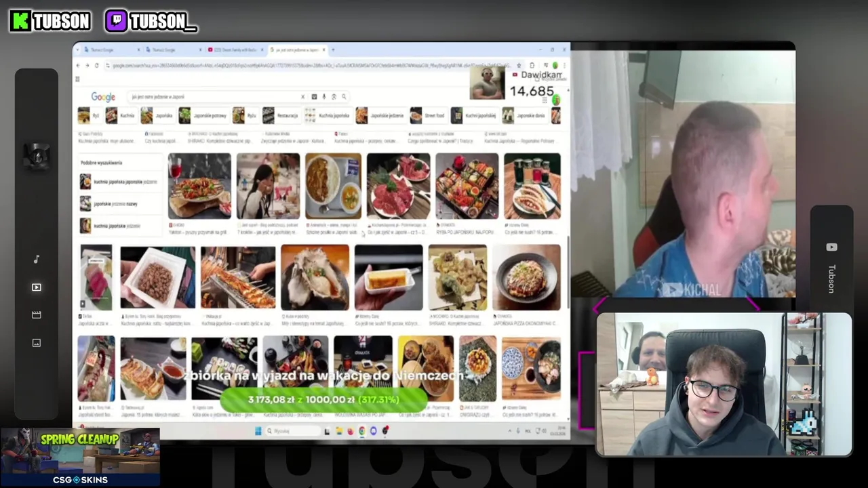Click the video play sidebar icon
This screenshot has height=488, width=868.
(37, 287)
